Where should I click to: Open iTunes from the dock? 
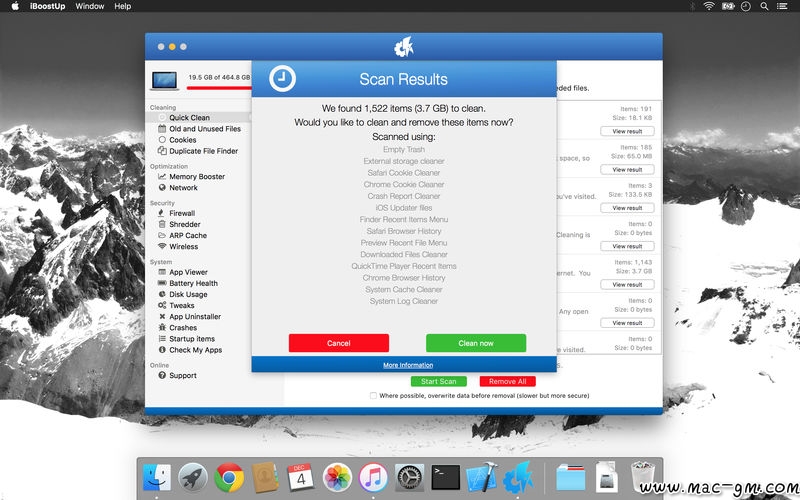coord(373,478)
